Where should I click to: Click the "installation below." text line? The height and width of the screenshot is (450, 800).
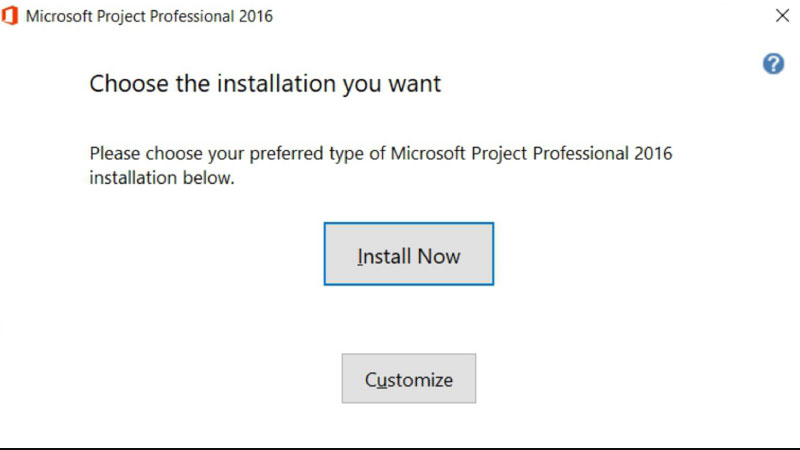pos(162,178)
